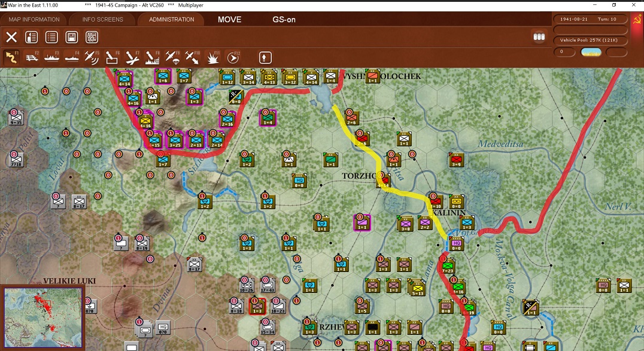Viewport: 644px width, 351px height.
Task: Click the floppy disk save game icon
Action: [71, 37]
